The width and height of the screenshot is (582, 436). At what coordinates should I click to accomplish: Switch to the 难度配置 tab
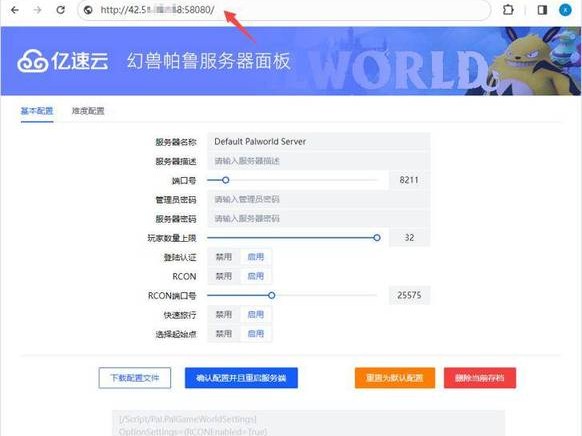point(88,111)
